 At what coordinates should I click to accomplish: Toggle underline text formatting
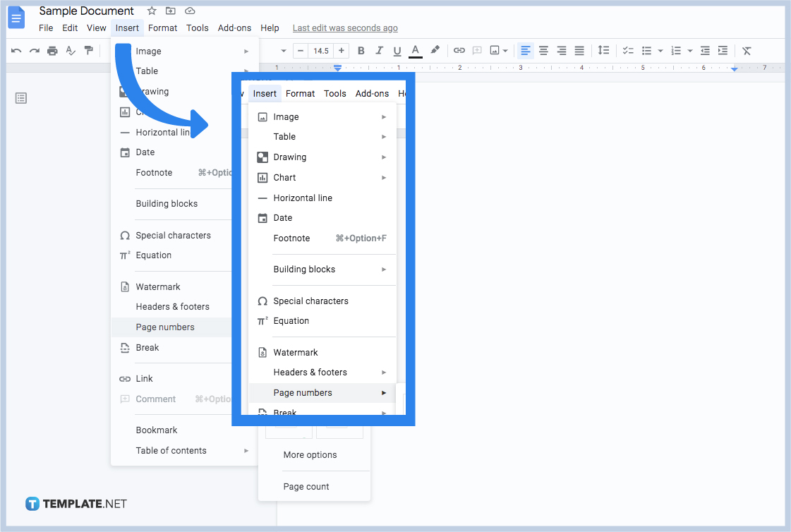[x=397, y=50]
